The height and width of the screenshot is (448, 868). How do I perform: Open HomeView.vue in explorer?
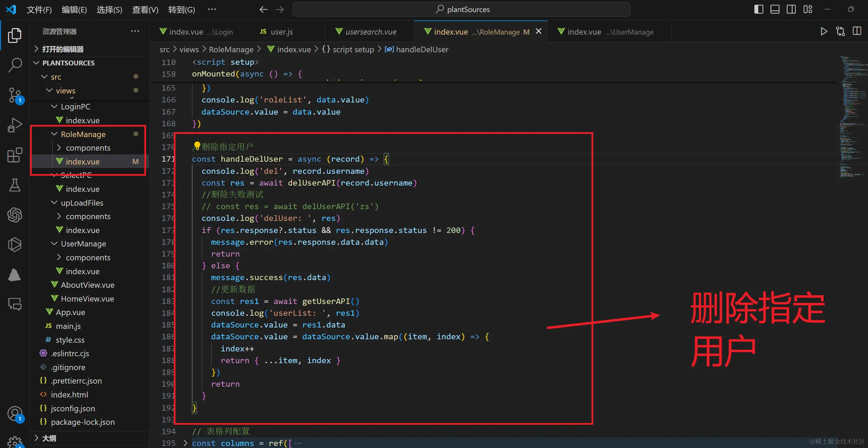[89, 299]
